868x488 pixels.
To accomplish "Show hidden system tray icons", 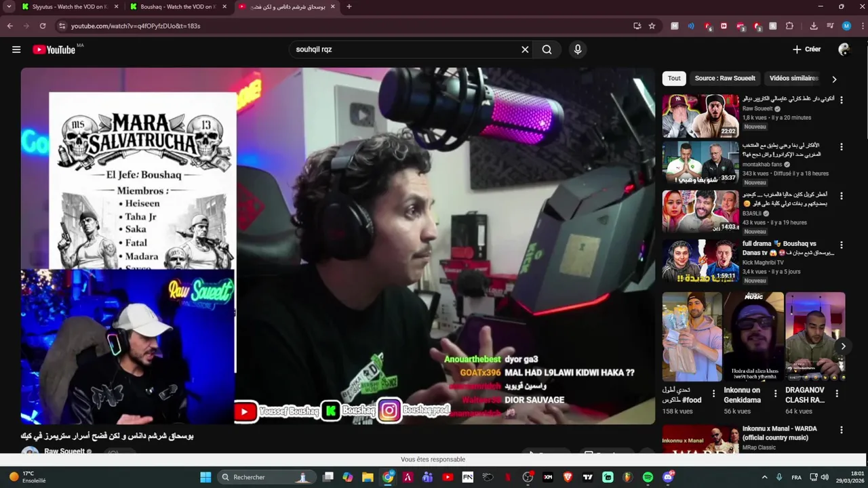I will point(764,477).
